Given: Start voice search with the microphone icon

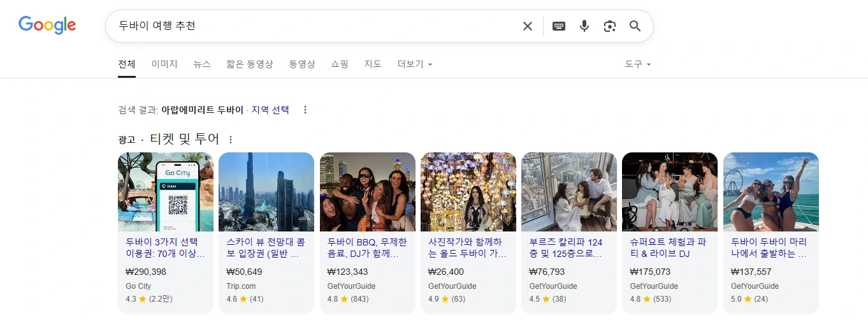Looking at the screenshot, I should coord(584,26).
